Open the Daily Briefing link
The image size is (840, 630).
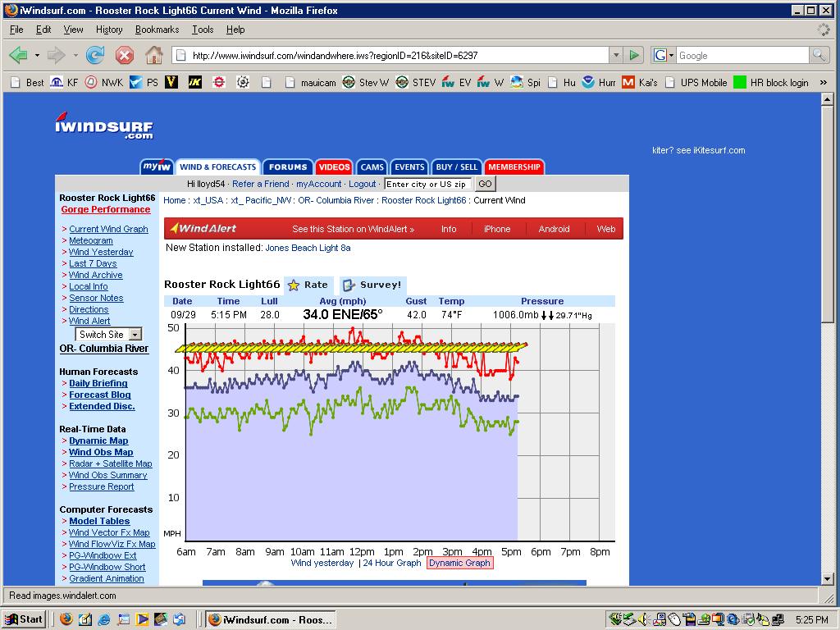(98, 383)
